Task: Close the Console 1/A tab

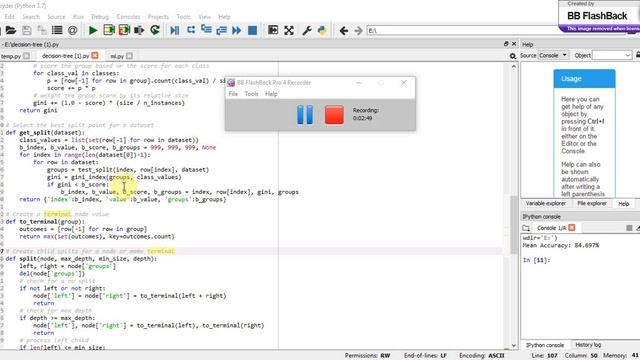Action: pyautogui.click(x=572, y=228)
